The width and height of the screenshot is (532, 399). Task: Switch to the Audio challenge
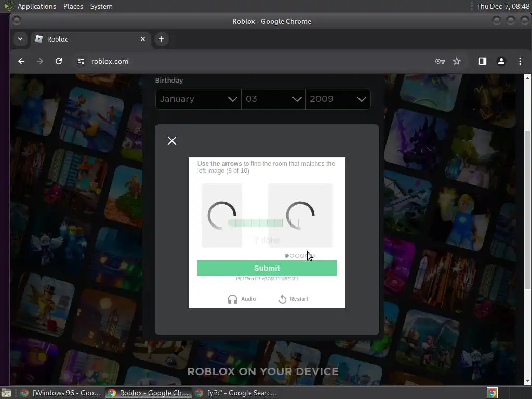pyautogui.click(x=242, y=299)
